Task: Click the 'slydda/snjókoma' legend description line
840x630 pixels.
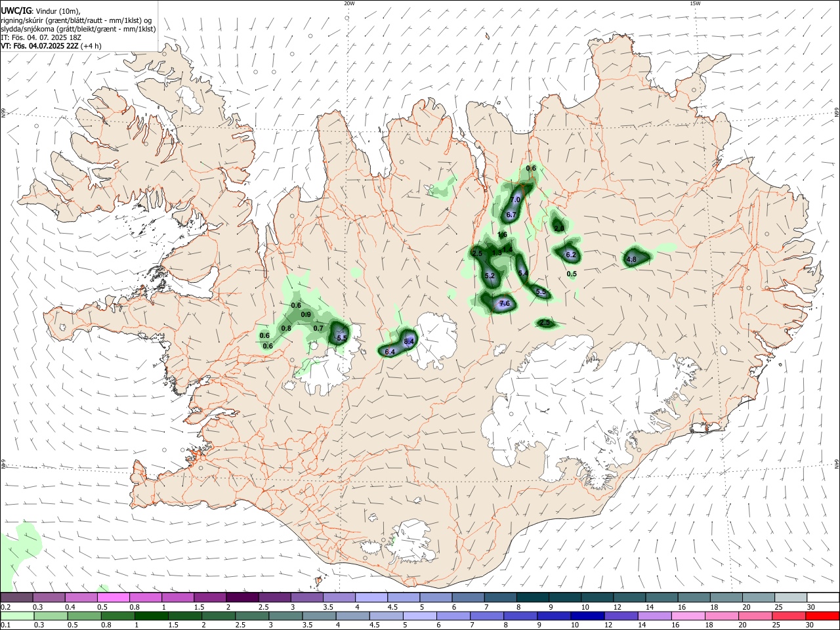Action: click(x=78, y=29)
